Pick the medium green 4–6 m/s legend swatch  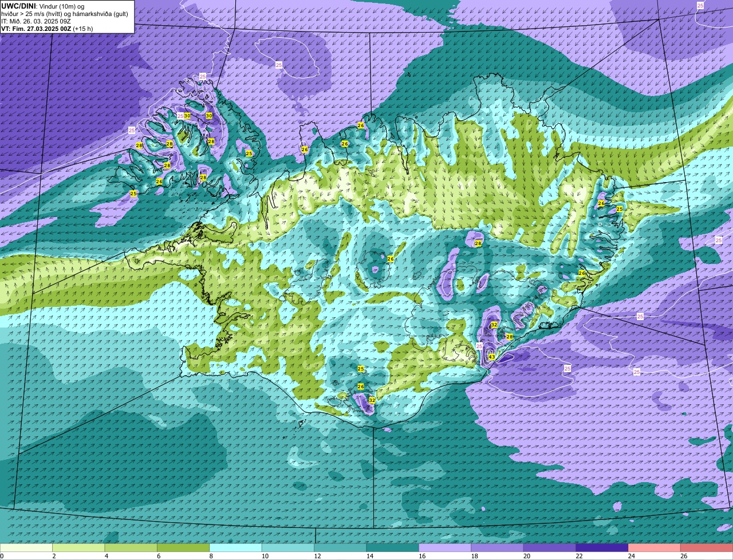(131, 547)
